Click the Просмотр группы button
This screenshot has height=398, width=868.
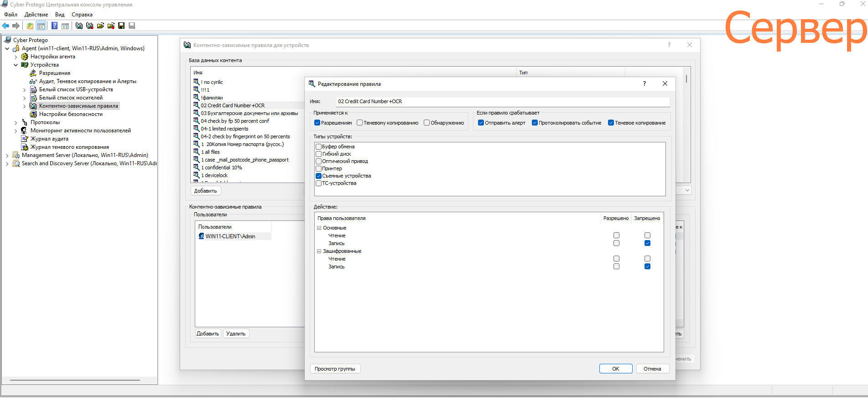click(x=335, y=369)
